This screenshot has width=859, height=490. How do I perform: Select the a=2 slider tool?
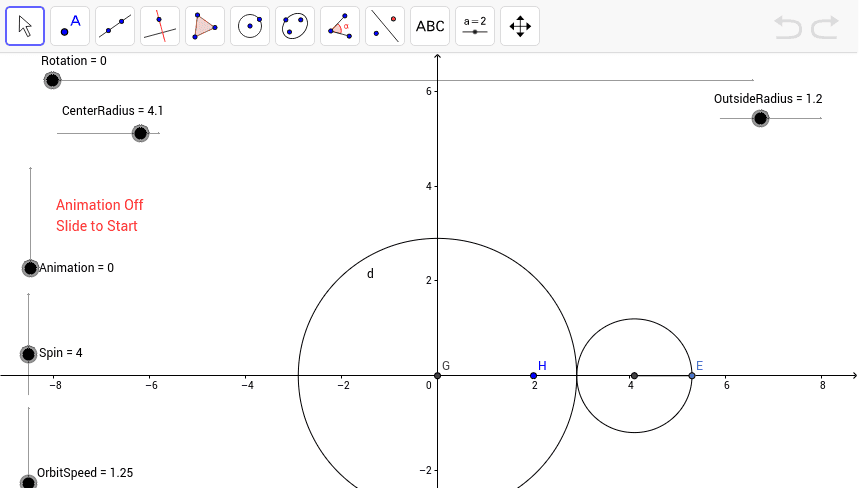474,26
